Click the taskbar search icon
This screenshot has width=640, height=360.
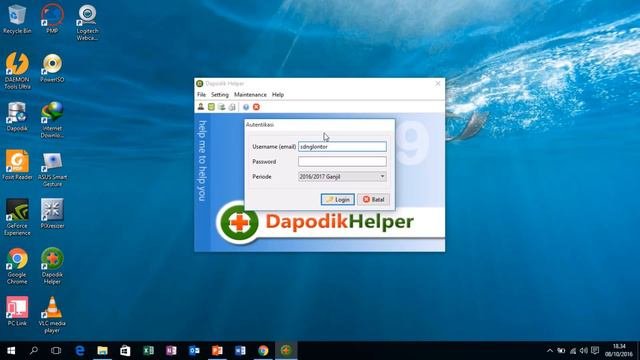(34, 351)
